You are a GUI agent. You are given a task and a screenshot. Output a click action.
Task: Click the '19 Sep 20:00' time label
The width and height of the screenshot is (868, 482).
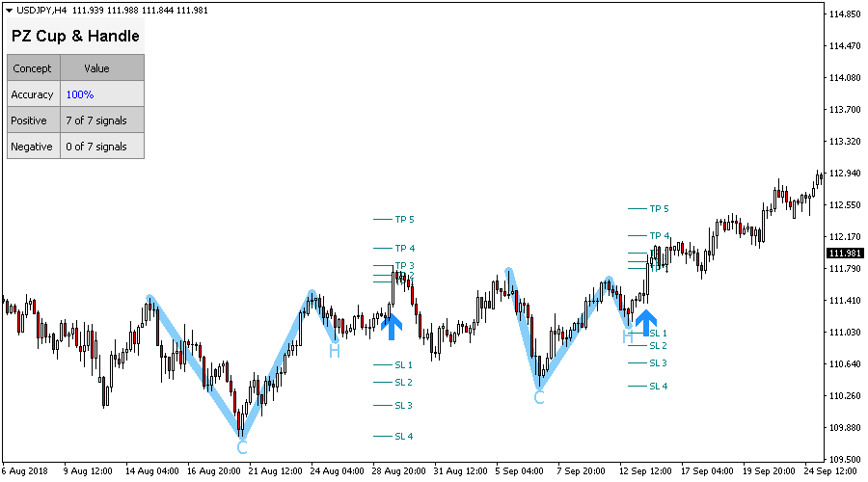click(769, 471)
